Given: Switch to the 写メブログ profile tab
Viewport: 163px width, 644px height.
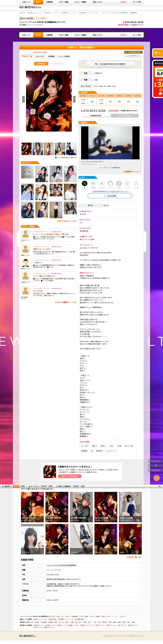Looking at the screenshot, I should [x=40, y=56].
